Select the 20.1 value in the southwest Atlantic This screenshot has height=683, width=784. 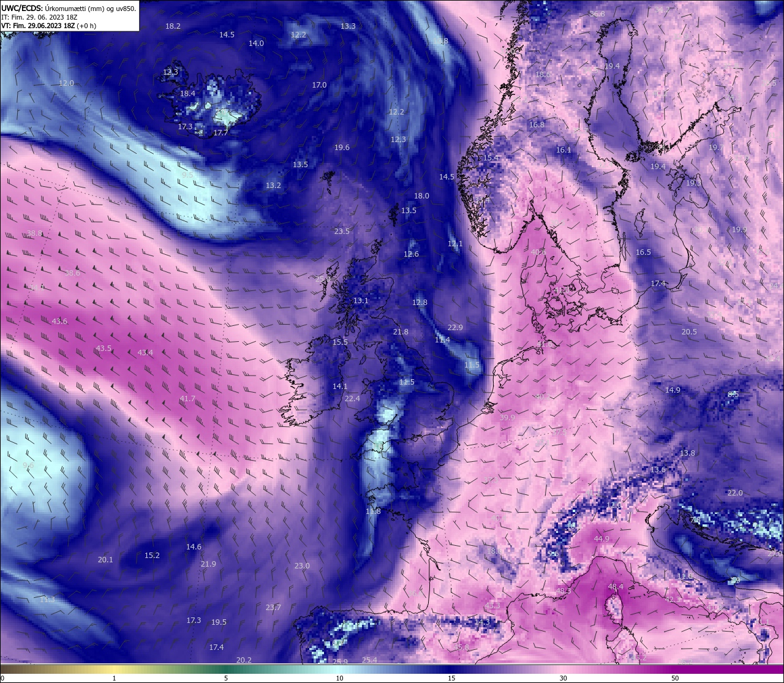pos(105,560)
